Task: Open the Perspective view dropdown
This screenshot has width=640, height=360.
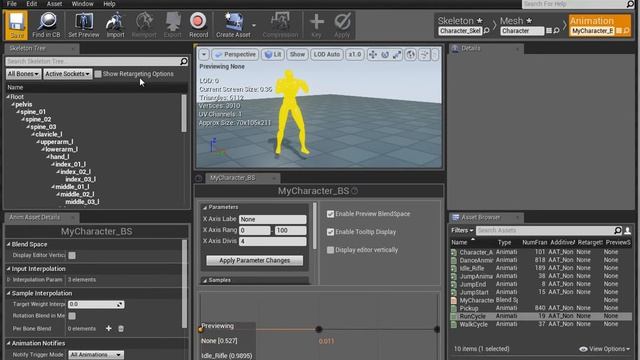Action: [235, 54]
